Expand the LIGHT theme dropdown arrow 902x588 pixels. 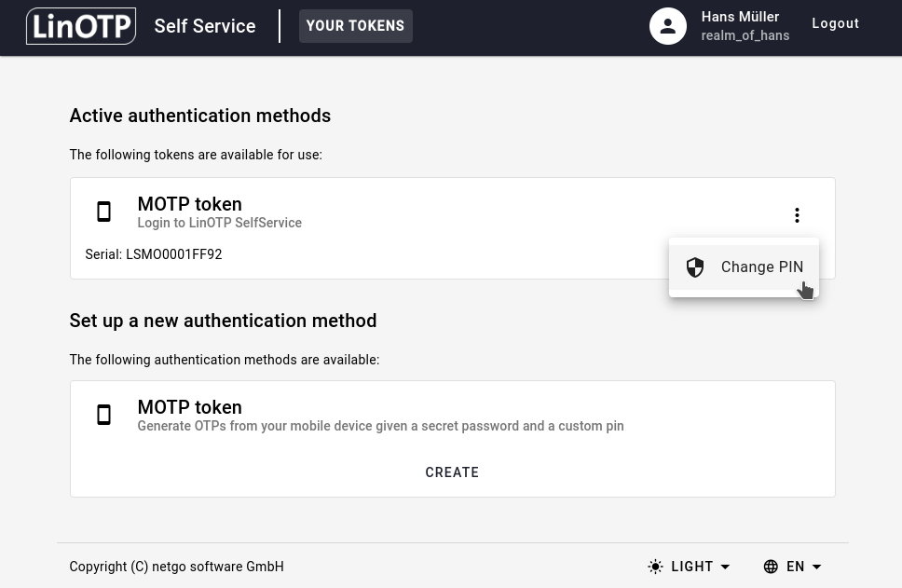(725, 567)
